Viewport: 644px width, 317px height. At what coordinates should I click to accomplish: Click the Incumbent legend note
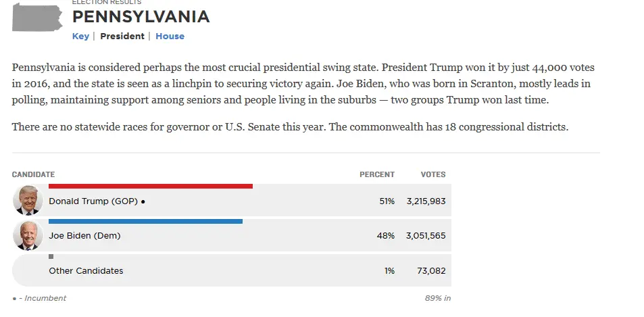[39, 298]
